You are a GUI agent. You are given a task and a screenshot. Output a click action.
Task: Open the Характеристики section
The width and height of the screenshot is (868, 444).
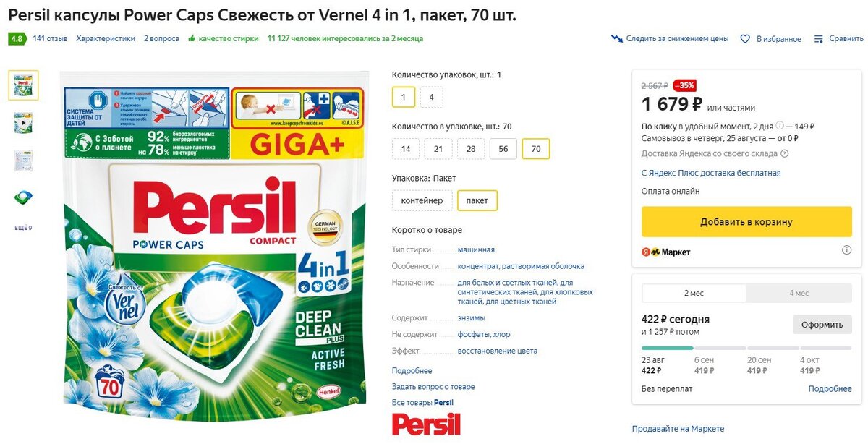click(x=106, y=39)
